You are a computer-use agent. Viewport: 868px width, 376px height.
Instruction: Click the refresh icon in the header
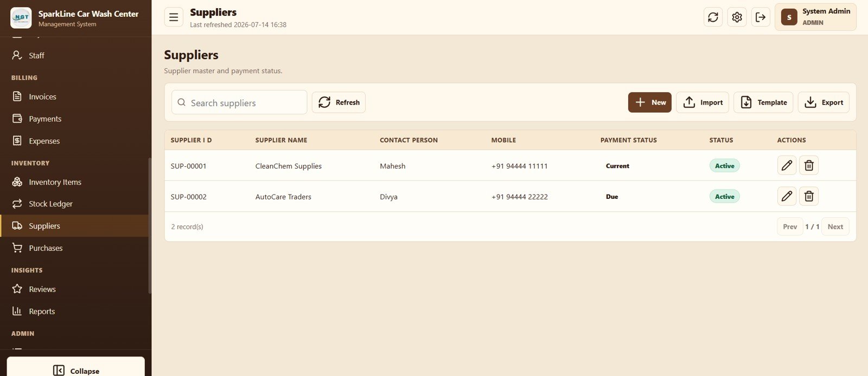coord(713,17)
